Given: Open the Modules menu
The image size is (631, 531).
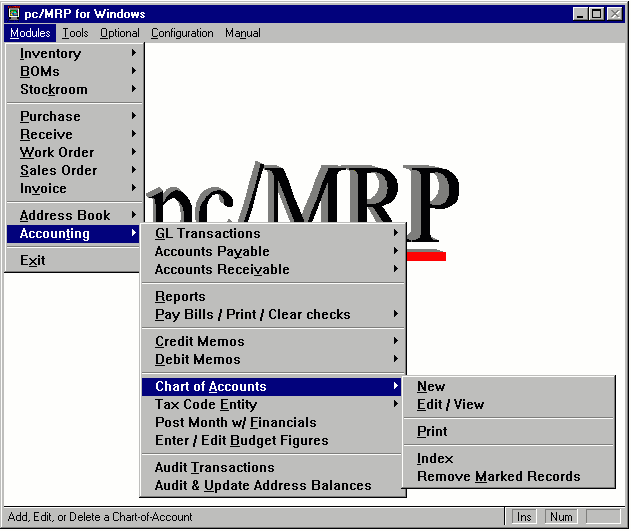Looking at the screenshot, I should point(30,33).
